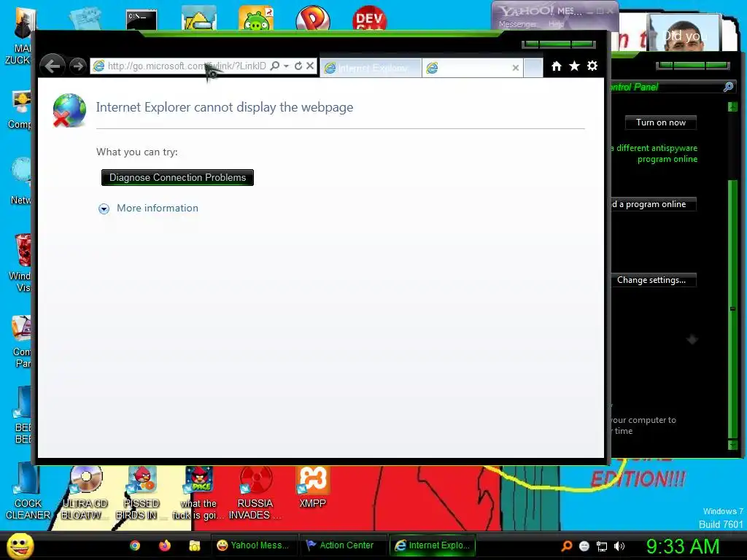The height and width of the screenshot is (560, 747).
Task: Click Diagnose Connection Problems button
Action: click(x=177, y=178)
